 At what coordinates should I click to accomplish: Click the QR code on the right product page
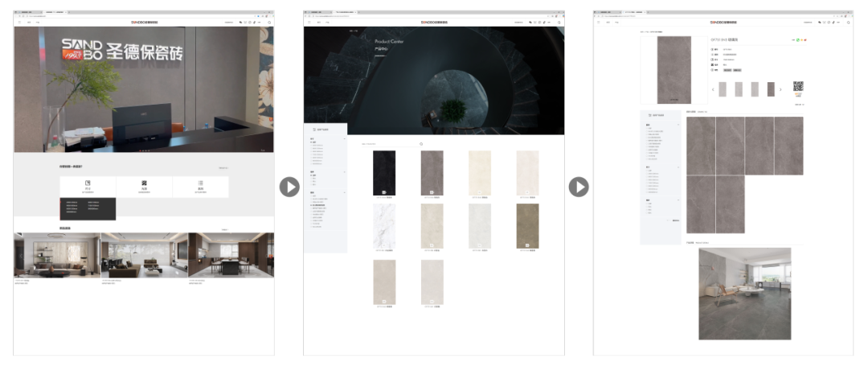tap(798, 87)
